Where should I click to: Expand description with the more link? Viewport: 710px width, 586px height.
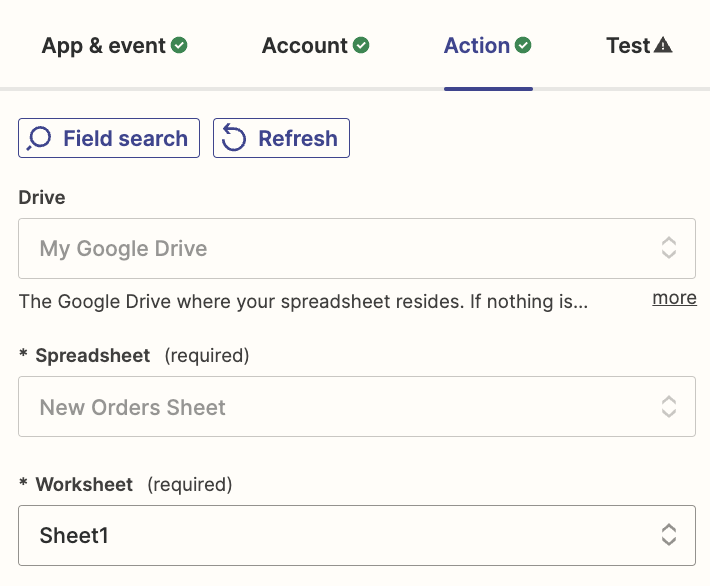click(x=674, y=298)
